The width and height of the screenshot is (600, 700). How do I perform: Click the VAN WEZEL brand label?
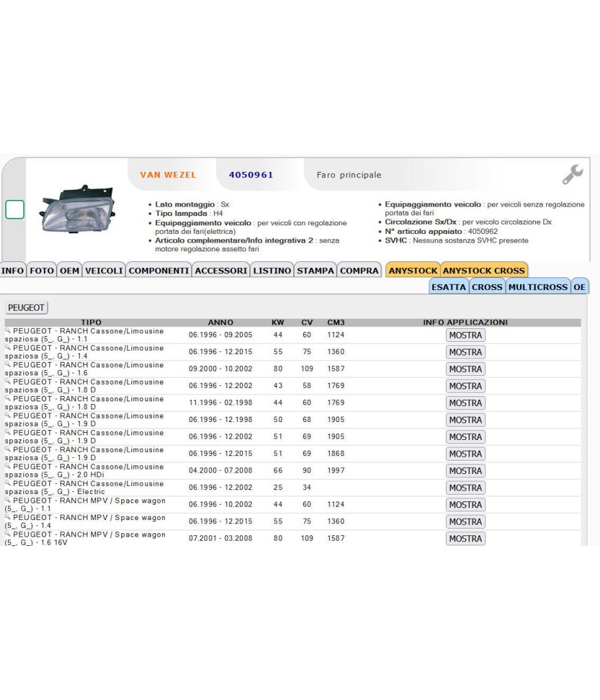click(x=168, y=175)
